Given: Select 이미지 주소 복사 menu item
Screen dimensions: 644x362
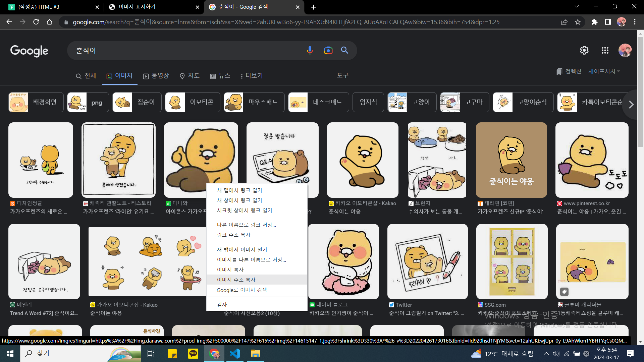Looking at the screenshot, I should point(236,280).
